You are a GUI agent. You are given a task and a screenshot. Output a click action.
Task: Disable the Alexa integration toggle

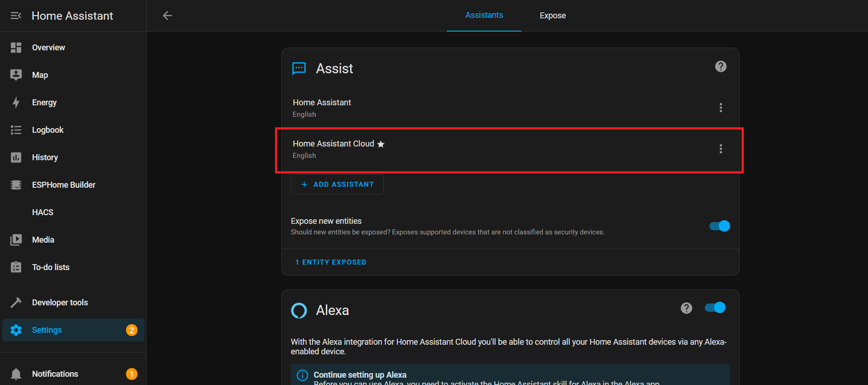[x=715, y=308]
